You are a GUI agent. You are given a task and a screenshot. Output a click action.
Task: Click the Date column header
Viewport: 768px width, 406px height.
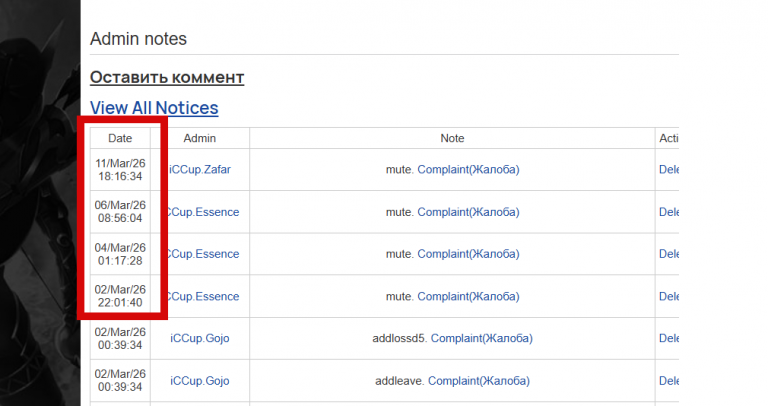[x=120, y=138]
